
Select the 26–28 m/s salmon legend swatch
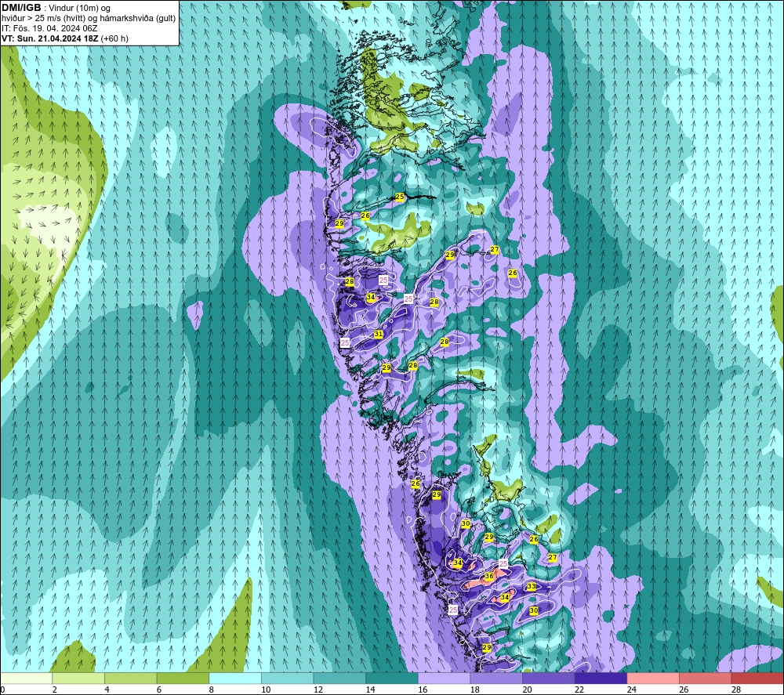click(x=705, y=679)
